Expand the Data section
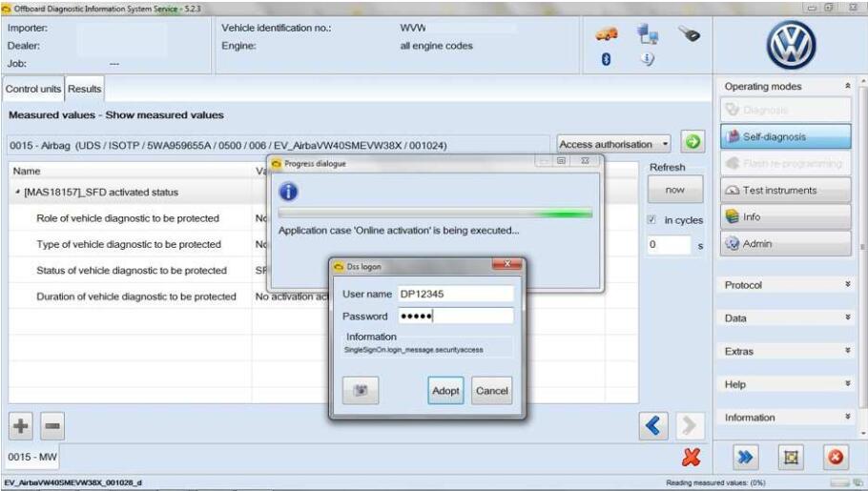Viewport: 868px width, 491px height. click(848, 317)
